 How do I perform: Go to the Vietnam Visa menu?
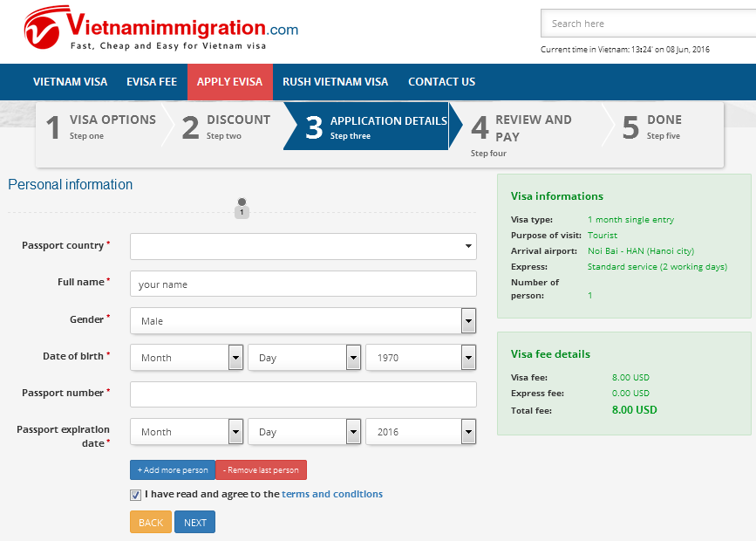click(70, 82)
